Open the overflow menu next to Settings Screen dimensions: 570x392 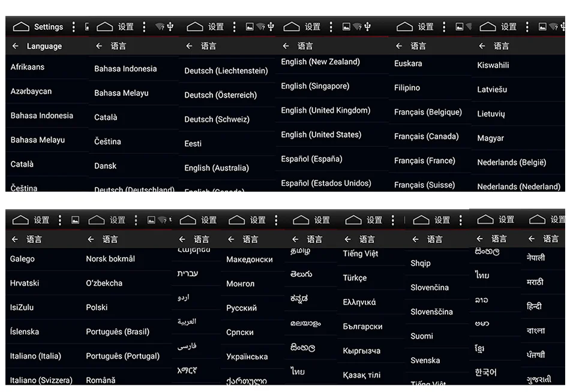(x=74, y=27)
